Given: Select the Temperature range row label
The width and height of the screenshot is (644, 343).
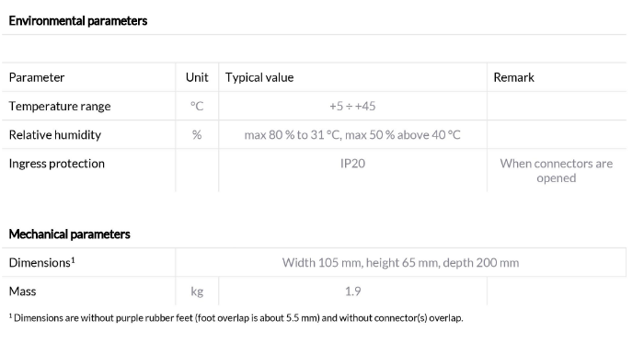Looking at the screenshot, I should (60, 107).
